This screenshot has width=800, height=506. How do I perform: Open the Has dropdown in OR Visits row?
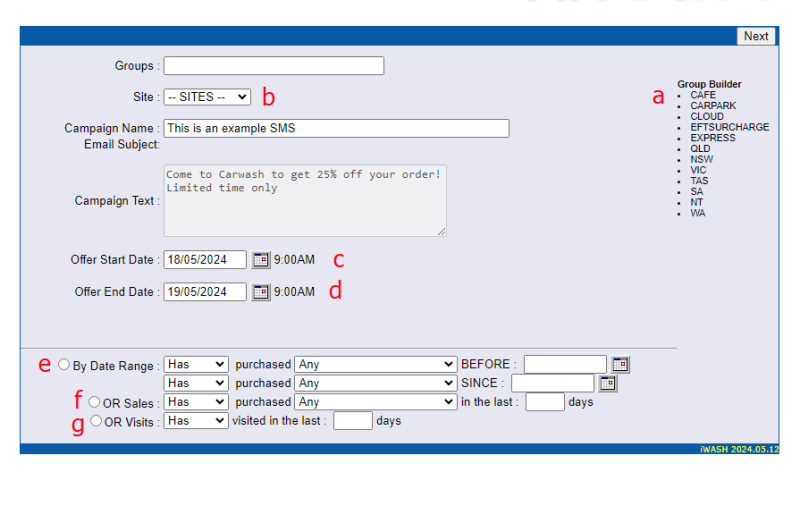[196, 421]
